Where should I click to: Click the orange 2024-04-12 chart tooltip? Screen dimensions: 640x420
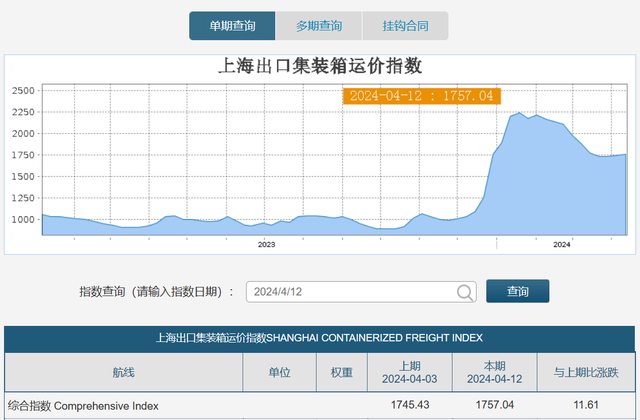coord(421,96)
